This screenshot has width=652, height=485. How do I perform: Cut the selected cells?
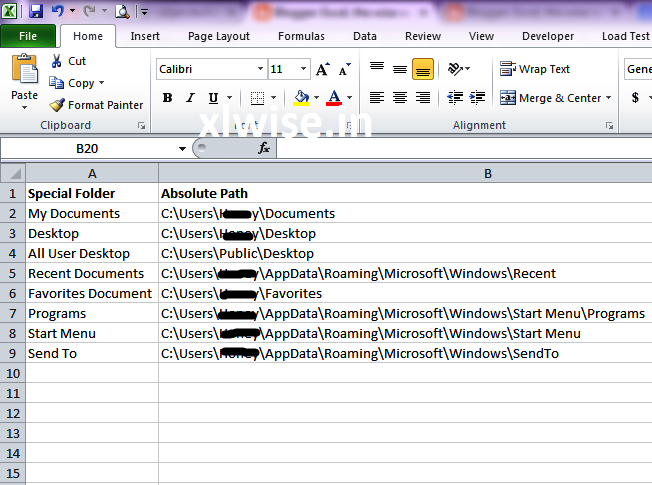68,61
